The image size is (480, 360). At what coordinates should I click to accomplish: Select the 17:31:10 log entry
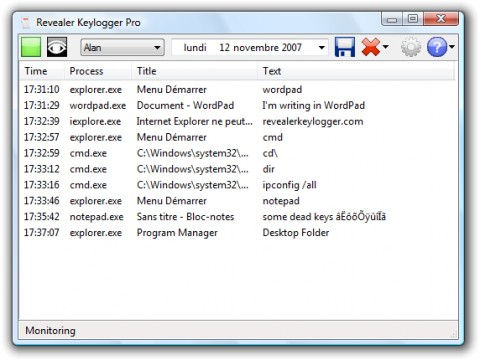[x=238, y=89]
